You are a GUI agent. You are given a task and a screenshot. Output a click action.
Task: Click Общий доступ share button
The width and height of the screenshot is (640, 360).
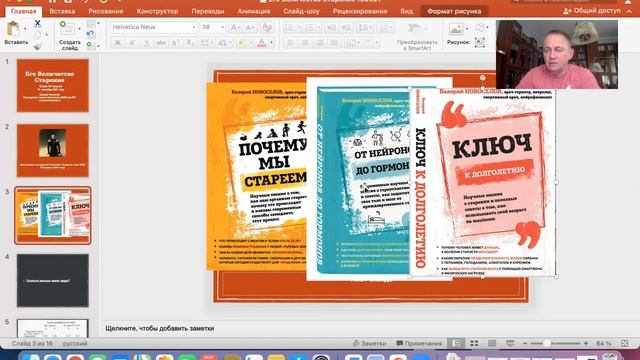(x=592, y=11)
